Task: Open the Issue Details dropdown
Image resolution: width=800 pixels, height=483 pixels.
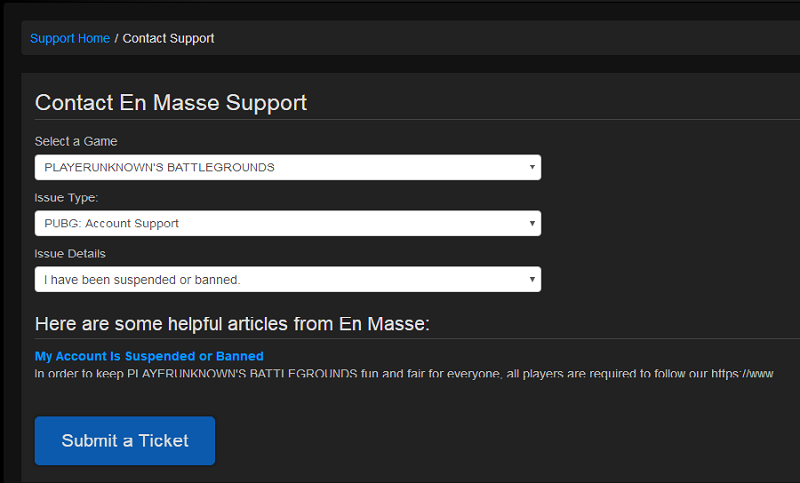Action: [x=287, y=279]
